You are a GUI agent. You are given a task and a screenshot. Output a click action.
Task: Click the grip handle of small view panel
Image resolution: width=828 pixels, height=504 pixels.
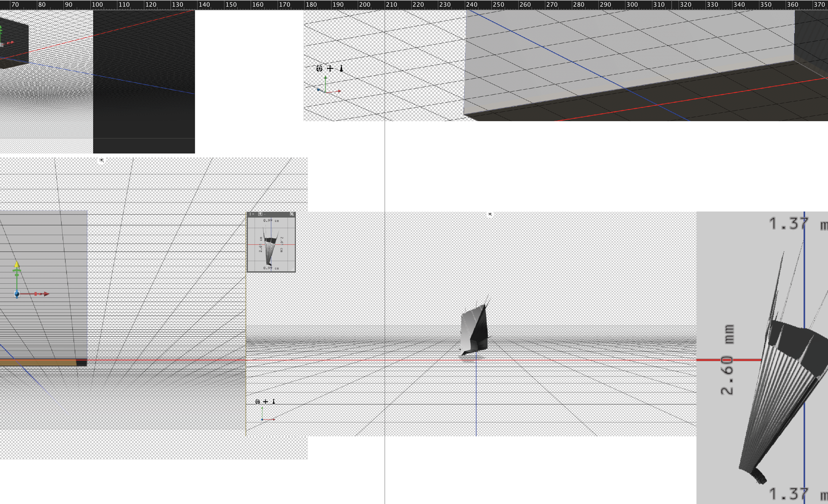pyautogui.click(x=250, y=214)
